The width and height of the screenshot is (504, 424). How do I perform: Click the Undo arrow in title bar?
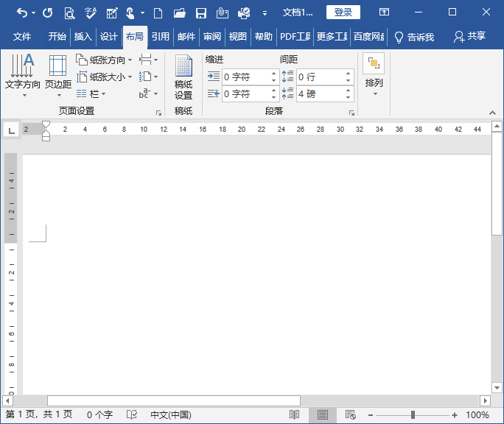pyautogui.click(x=23, y=13)
